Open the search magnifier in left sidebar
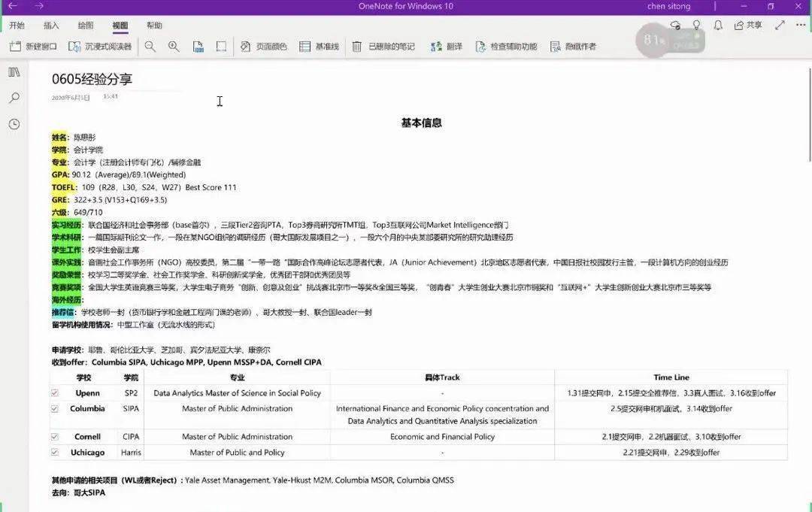The image size is (812, 512). (x=14, y=98)
